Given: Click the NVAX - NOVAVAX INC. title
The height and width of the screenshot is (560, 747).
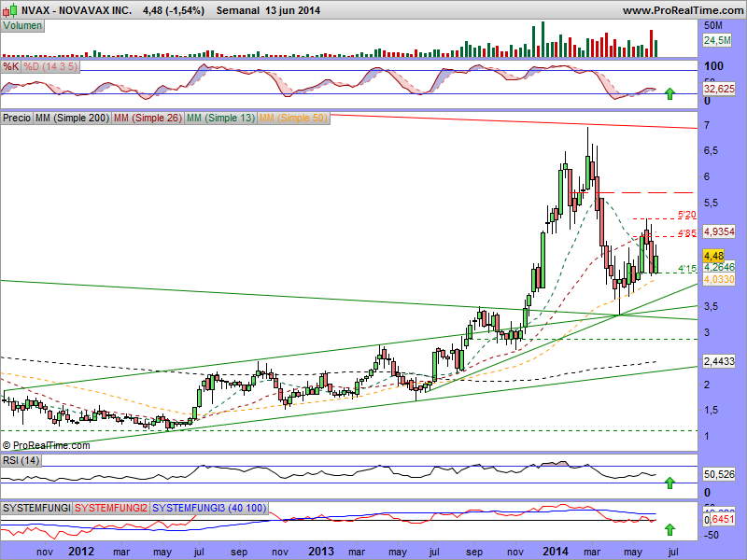Looking at the screenshot, I should coord(77,10).
